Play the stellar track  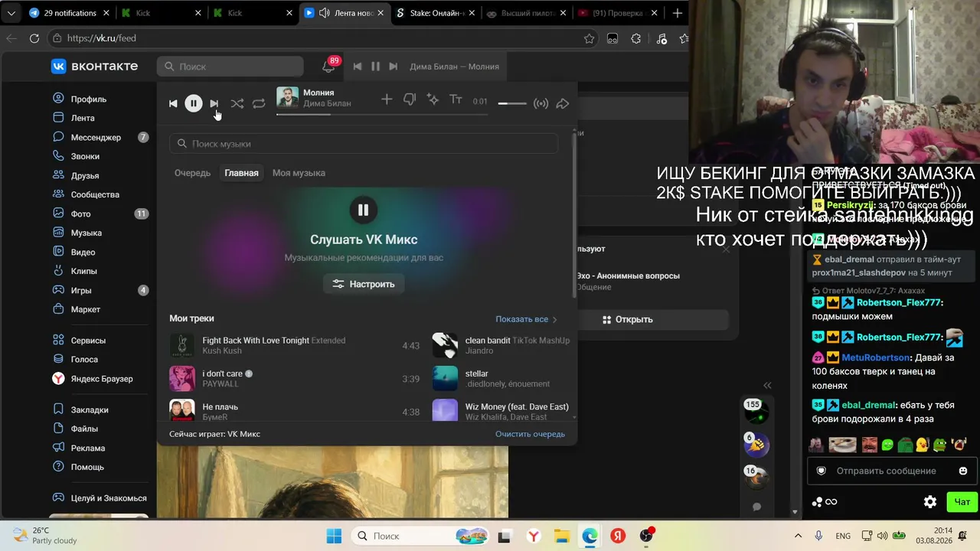(x=501, y=379)
